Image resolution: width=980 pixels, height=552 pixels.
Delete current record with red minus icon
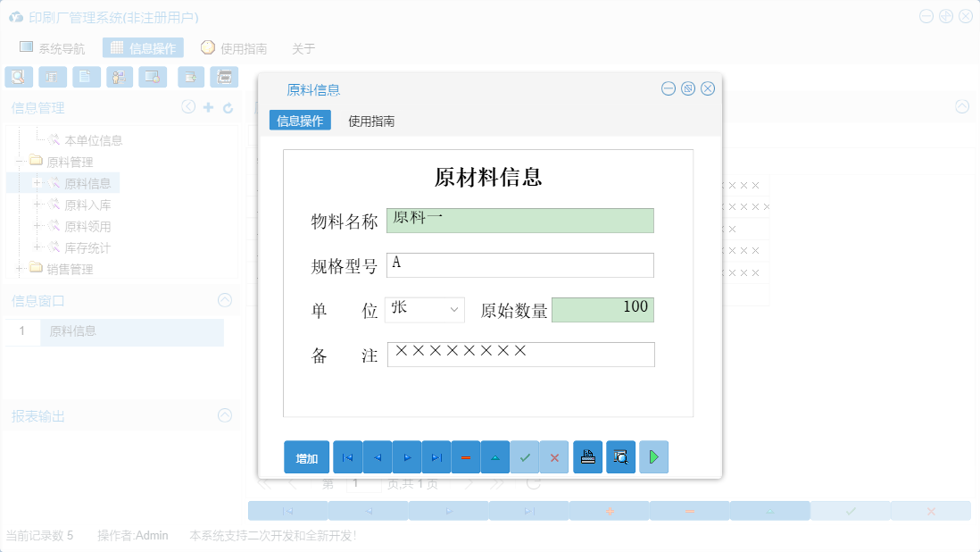[x=465, y=456]
